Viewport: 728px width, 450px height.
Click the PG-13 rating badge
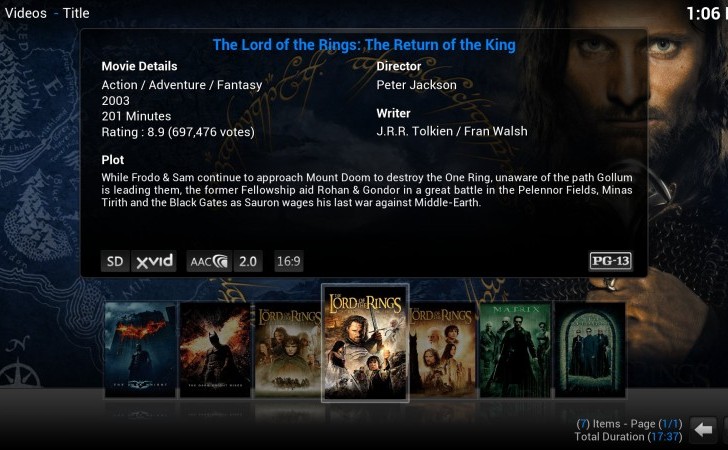click(x=611, y=261)
